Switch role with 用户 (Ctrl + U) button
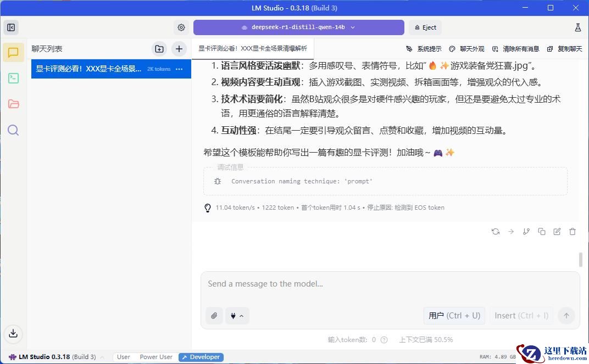The image size is (589, 364). (x=454, y=316)
